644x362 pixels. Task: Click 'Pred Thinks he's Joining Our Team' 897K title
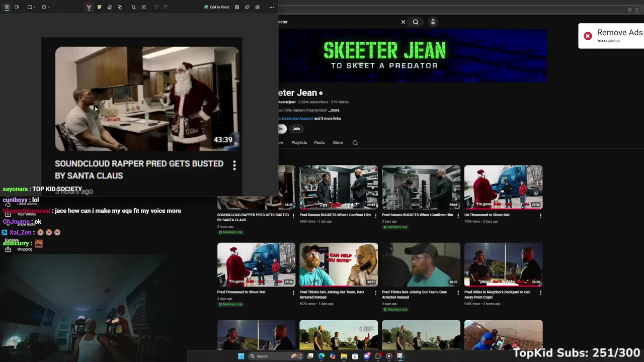pos(332,295)
